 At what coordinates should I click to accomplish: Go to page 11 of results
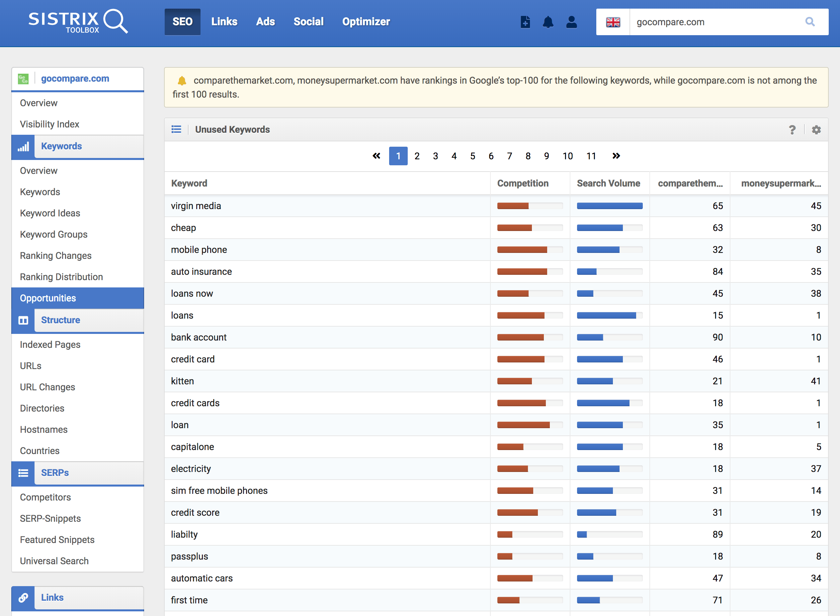click(591, 156)
